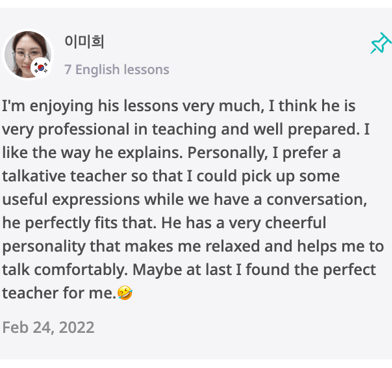Click the South Korea flag badge
The height and width of the screenshot is (368, 392).
[41, 68]
